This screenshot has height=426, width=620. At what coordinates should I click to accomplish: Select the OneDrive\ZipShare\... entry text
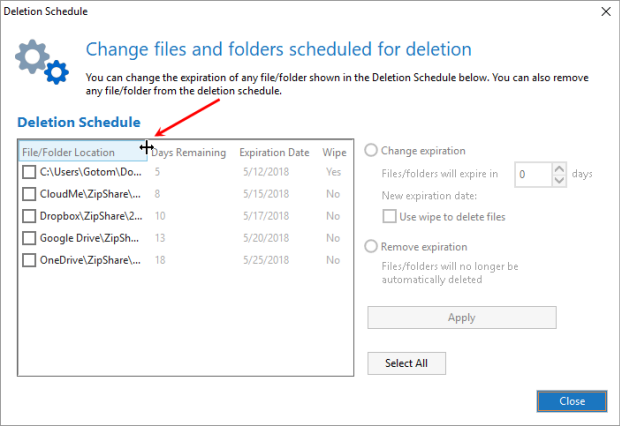pos(90,260)
